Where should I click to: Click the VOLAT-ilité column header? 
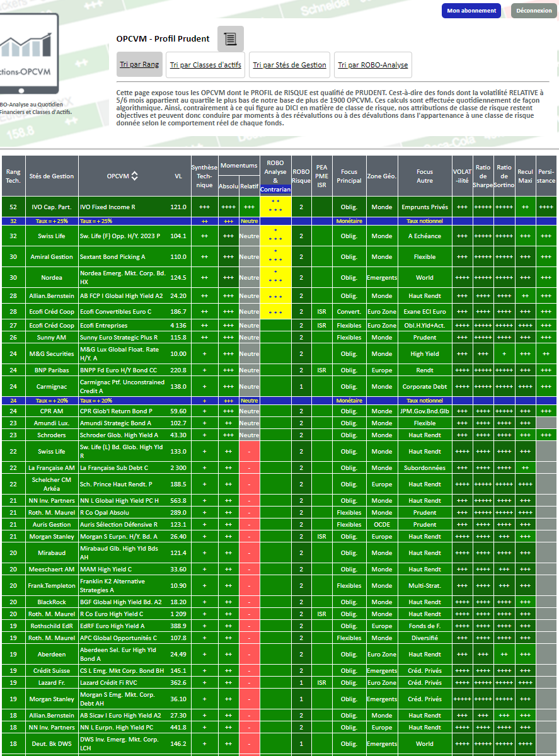(462, 176)
